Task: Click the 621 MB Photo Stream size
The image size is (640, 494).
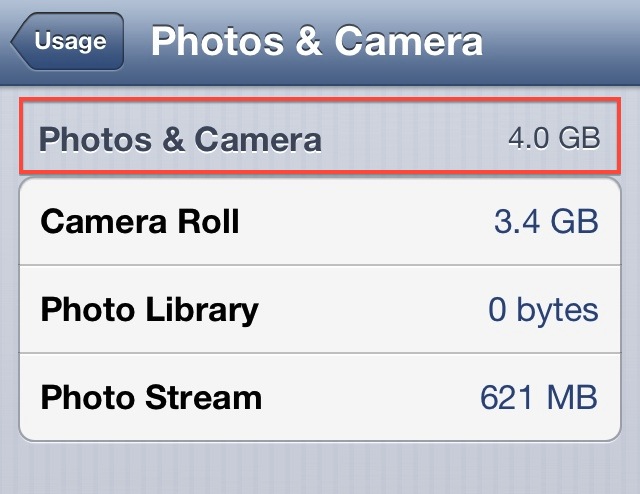Action: [x=538, y=398]
